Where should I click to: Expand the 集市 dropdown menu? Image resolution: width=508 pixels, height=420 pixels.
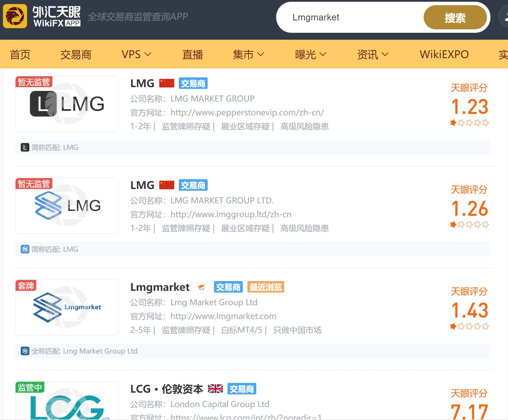(x=248, y=54)
